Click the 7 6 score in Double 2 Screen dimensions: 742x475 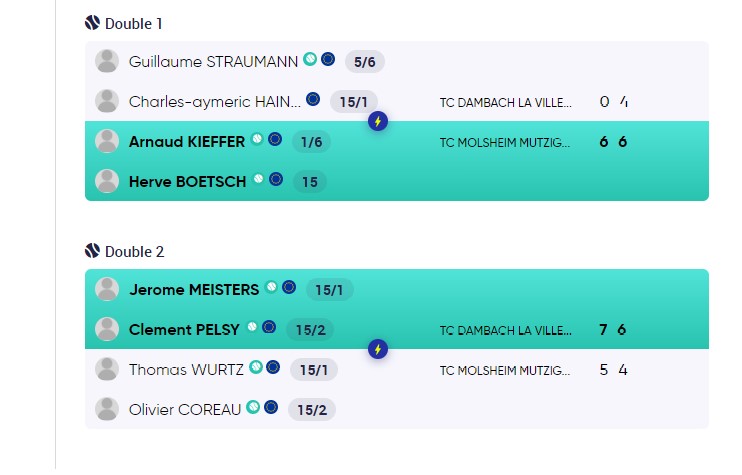click(x=613, y=329)
